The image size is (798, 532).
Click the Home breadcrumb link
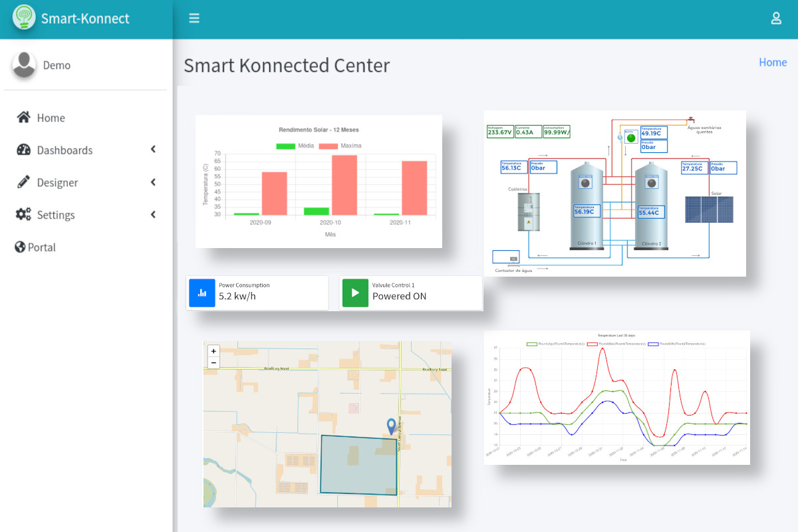pyautogui.click(x=773, y=62)
